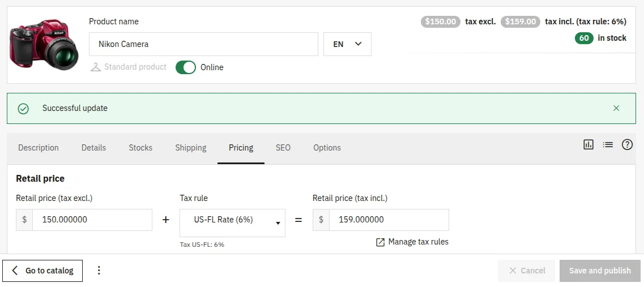Switch to the Stocks tab
Screen dimensions: 644x287
pyautogui.click(x=140, y=148)
